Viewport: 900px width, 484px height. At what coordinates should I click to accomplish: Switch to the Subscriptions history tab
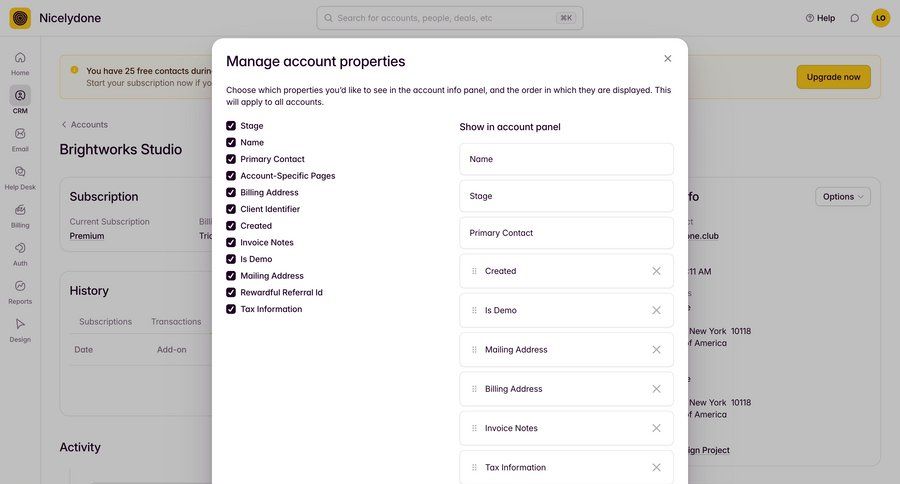[106, 322]
